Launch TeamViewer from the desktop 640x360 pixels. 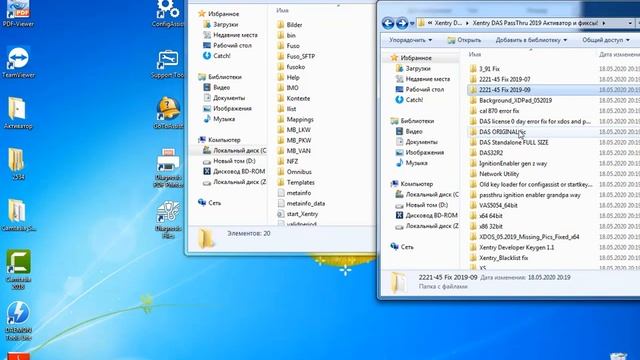[18, 62]
